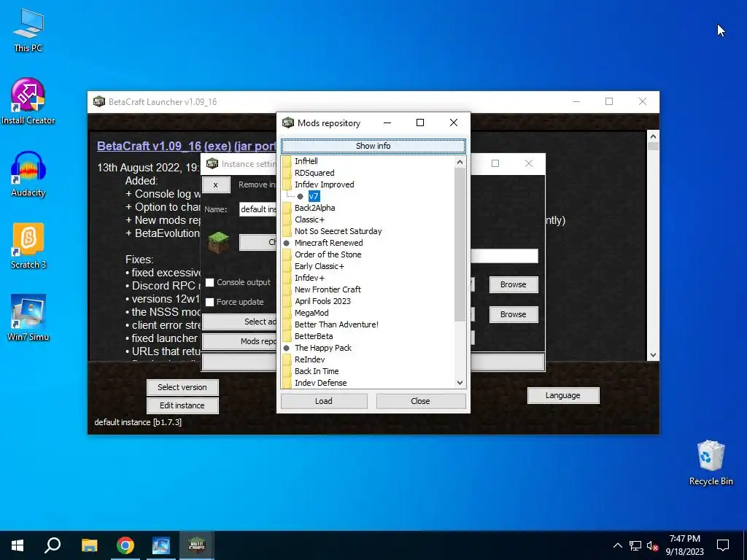Open Win7 Simu desktop shortcut

(28, 318)
